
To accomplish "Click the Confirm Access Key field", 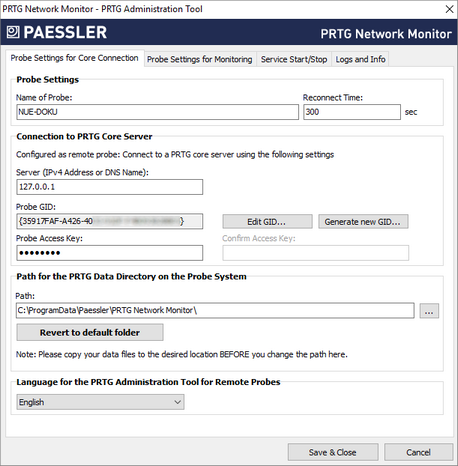I will tap(315, 253).
